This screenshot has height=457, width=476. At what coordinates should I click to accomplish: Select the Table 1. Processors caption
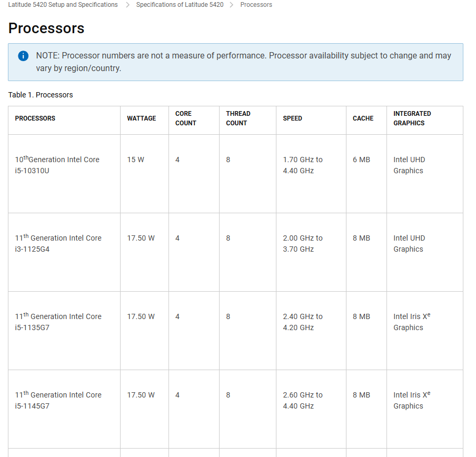[41, 95]
